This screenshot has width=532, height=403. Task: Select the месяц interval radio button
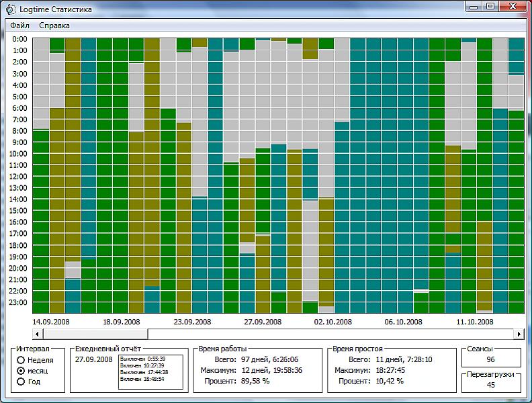(x=21, y=371)
